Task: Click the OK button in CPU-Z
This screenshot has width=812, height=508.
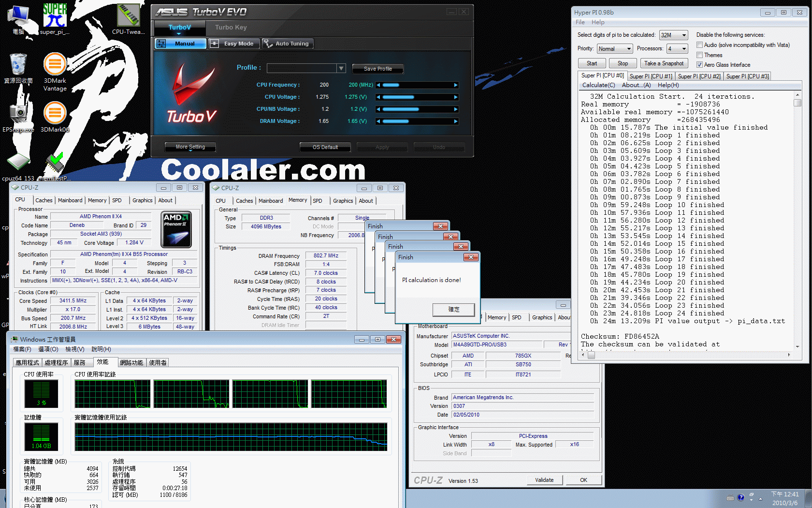Action: (583, 480)
